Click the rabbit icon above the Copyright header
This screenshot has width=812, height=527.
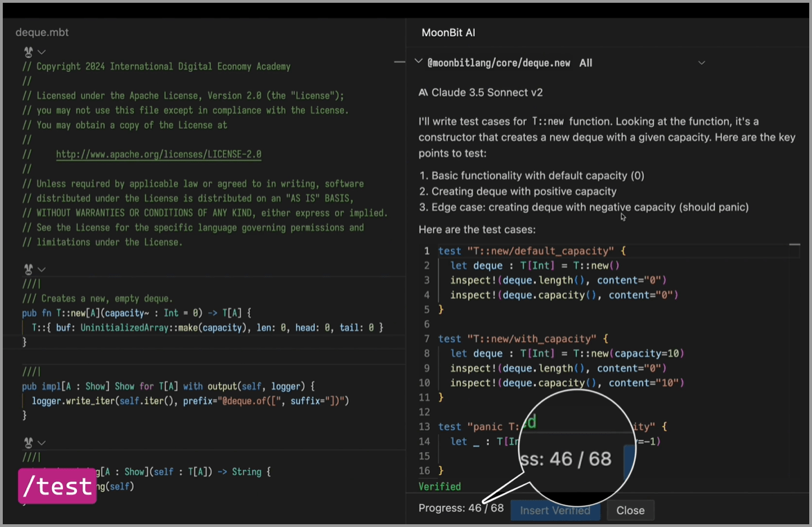pos(28,52)
